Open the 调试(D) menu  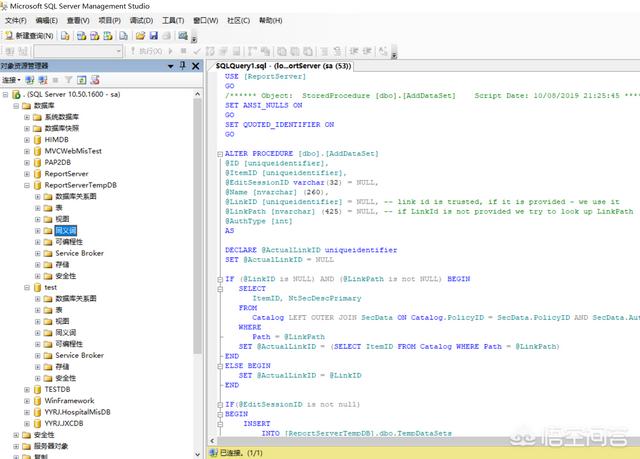pyautogui.click(x=141, y=20)
